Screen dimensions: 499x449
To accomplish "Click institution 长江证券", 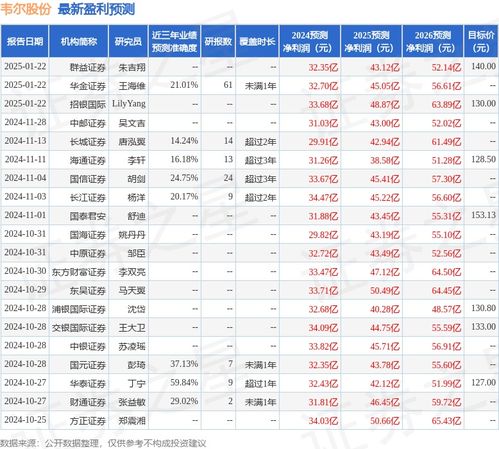I will (x=88, y=198).
